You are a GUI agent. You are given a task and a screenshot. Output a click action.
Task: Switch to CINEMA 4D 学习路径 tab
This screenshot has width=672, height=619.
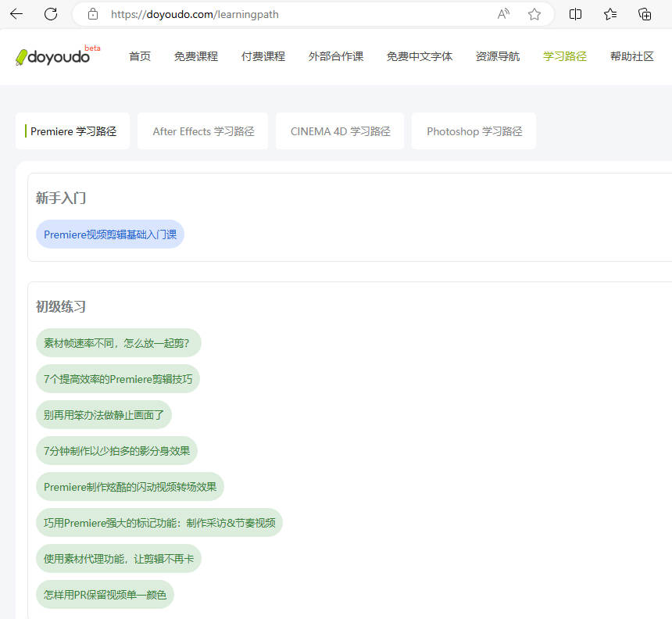[340, 131]
